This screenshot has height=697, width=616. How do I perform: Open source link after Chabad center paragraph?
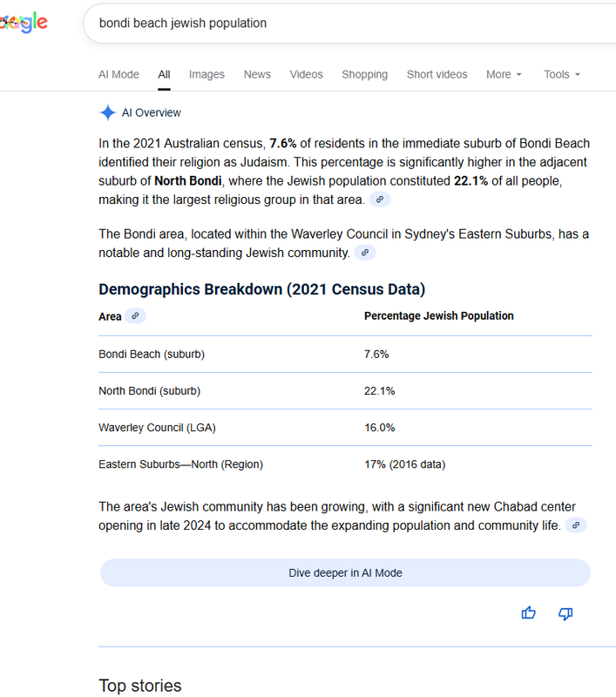click(575, 525)
